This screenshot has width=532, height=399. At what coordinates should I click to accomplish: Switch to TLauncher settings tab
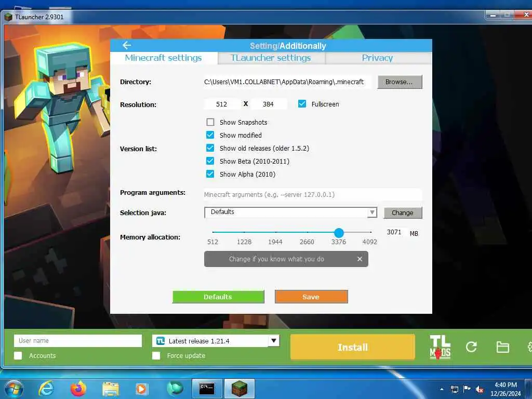tap(271, 58)
